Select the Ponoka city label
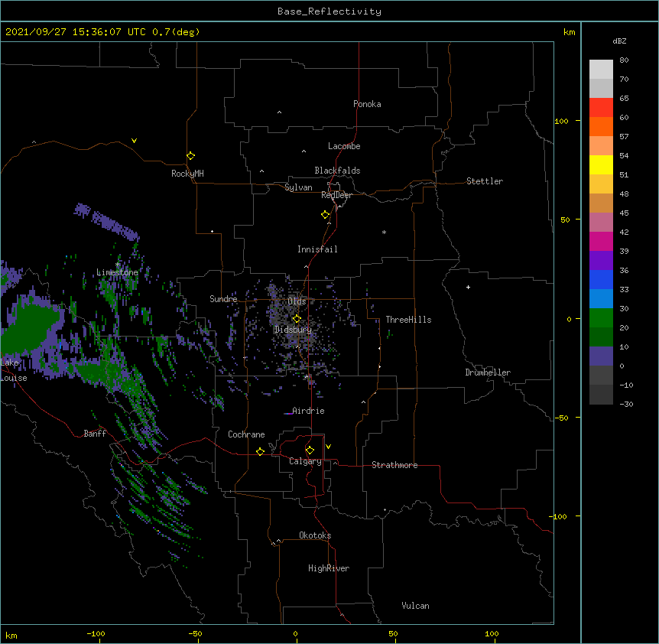Viewport: 659px width, 644px height. (x=367, y=104)
